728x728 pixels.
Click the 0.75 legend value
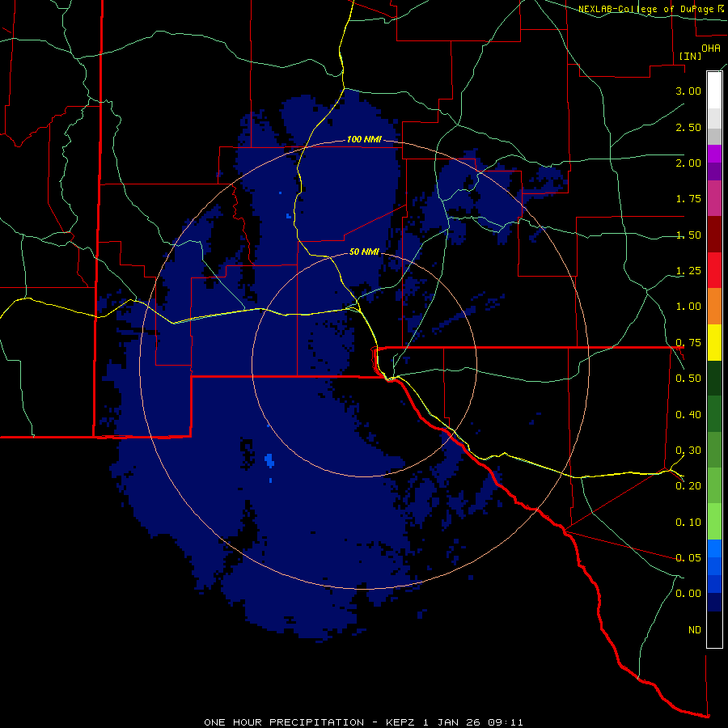pyautogui.click(x=688, y=343)
